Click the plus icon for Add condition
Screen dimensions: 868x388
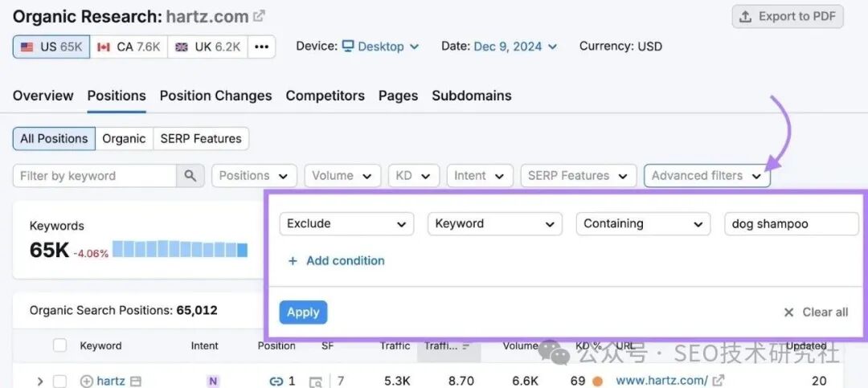point(293,260)
